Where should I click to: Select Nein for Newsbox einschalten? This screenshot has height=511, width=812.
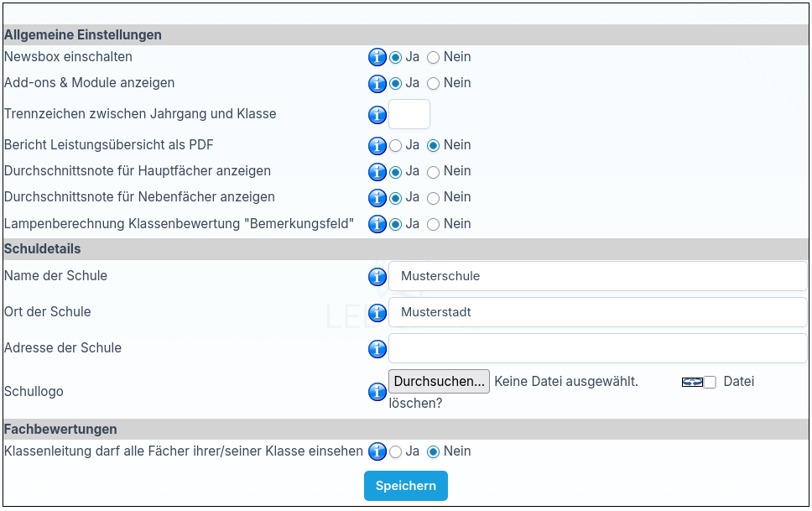coord(433,58)
